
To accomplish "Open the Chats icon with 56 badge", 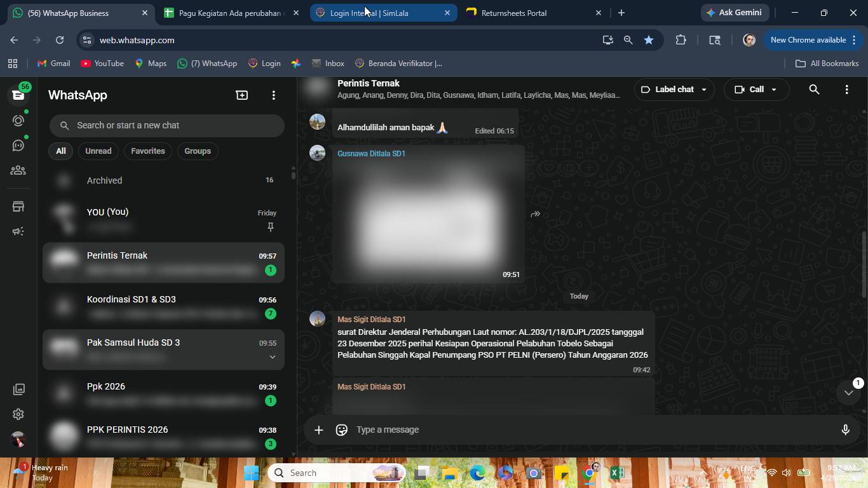I will pos(18,95).
